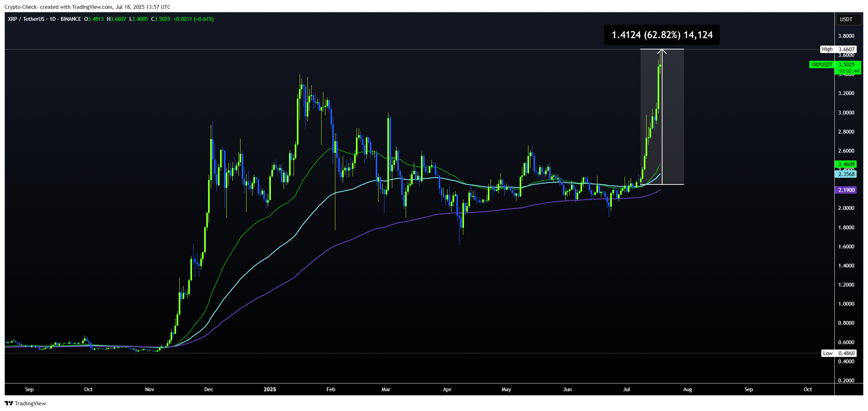Click the 1.4000 price scale label

(x=846, y=265)
